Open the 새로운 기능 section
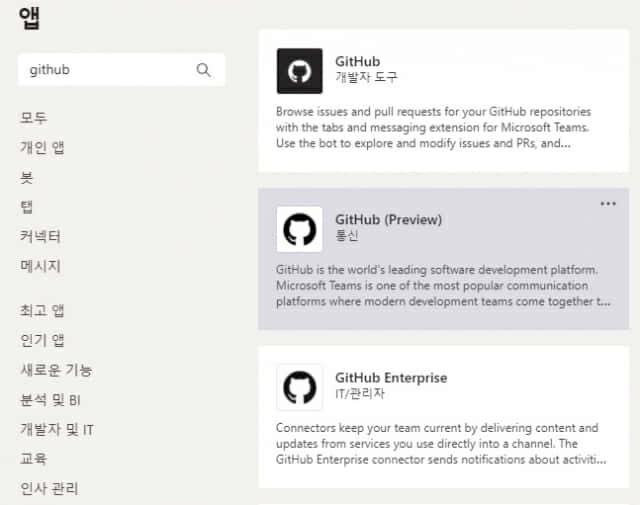This screenshot has height=505, width=640. 56,370
